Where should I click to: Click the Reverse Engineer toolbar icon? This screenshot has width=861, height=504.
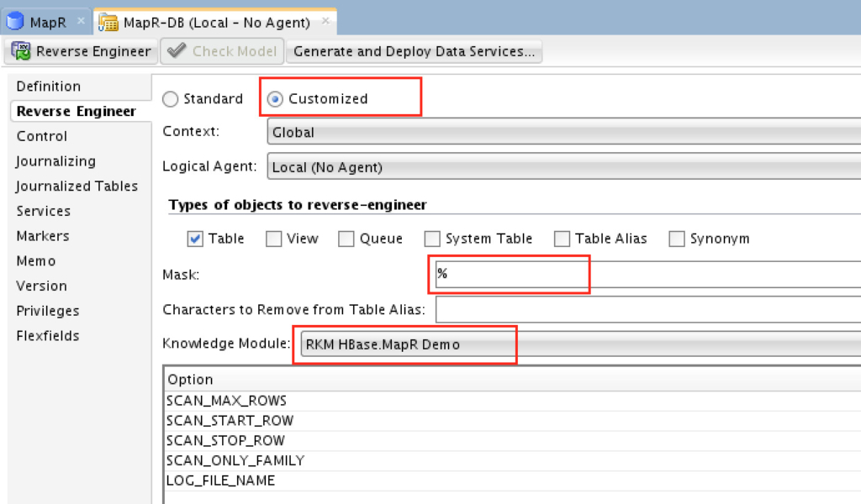point(21,51)
